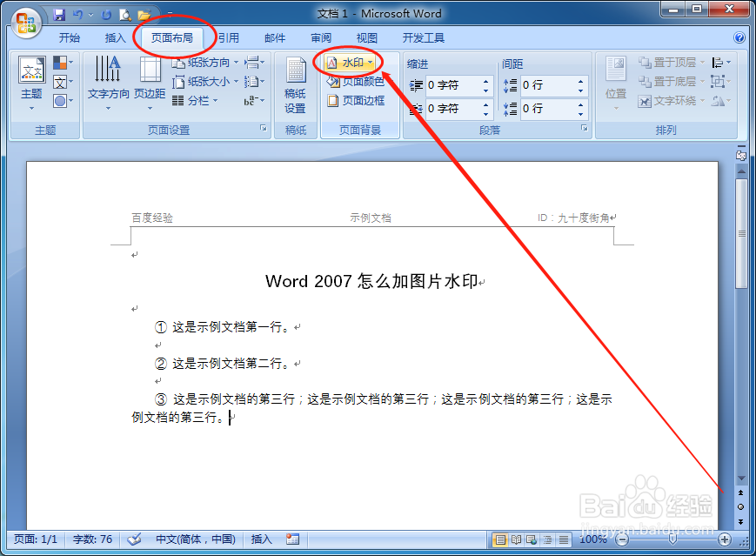The height and width of the screenshot is (556, 756).
Task: Open the rotate objects dropdown
Action: coord(721,101)
